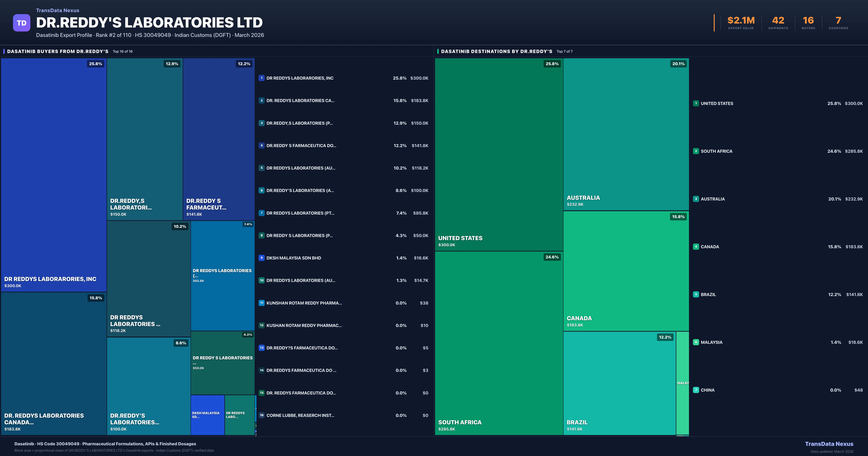The height and width of the screenshot is (456, 868).
Task: Click the purple TD logo icon
Action: click(x=22, y=23)
